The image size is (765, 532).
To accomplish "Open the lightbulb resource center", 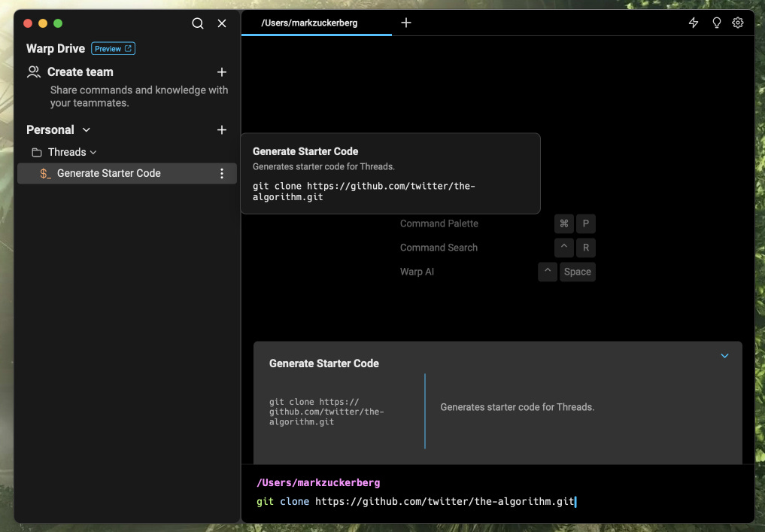I will (716, 23).
